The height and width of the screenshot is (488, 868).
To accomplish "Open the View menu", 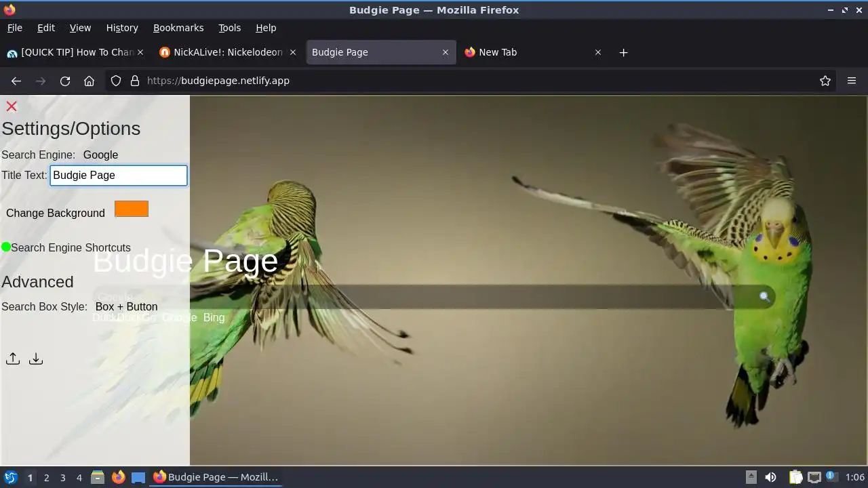I will tap(80, 28).
